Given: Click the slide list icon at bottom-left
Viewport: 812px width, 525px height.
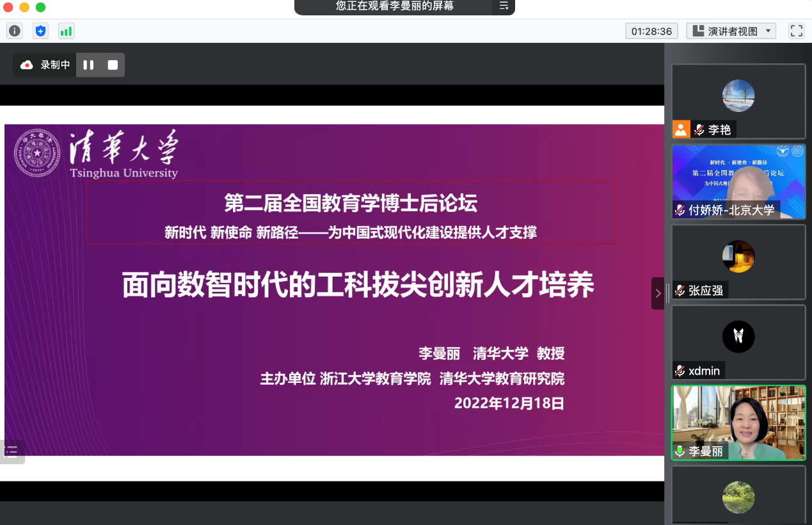Looking at the screenshot, I should click(12, 451).
